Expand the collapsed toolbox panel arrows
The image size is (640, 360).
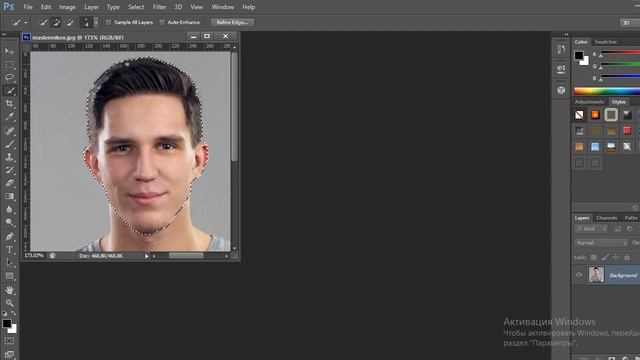(x=4, y=34)
